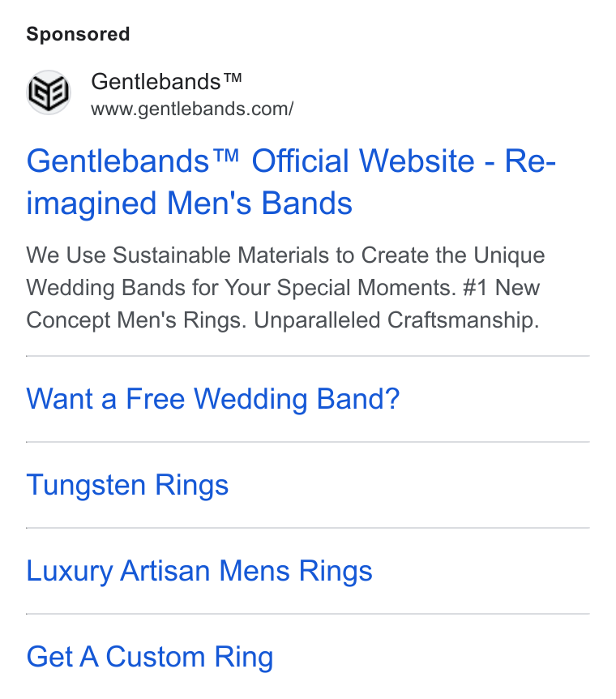Go to the Get A Custom Ring link
Viewport: 616px width, 699px height.
[150, 657]
